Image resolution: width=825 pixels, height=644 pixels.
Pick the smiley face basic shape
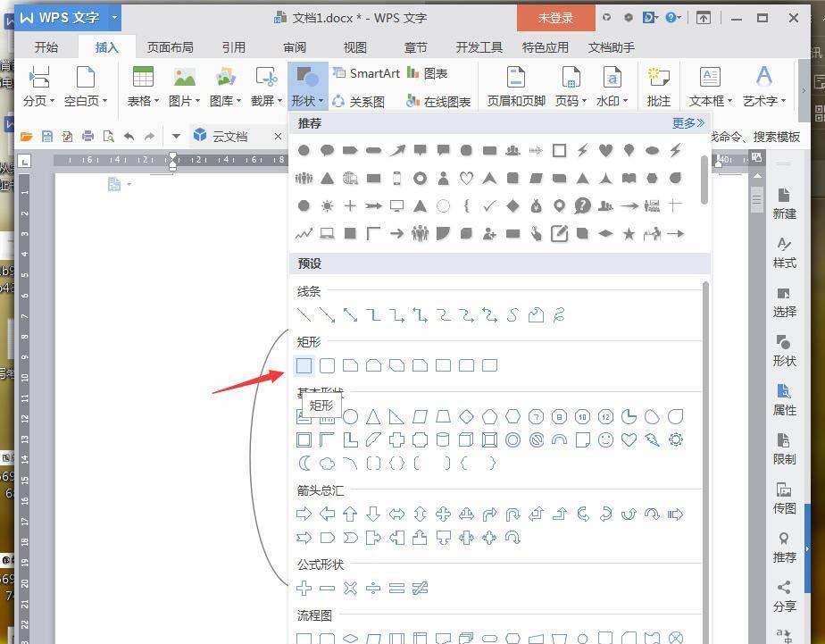coord(605,439)
